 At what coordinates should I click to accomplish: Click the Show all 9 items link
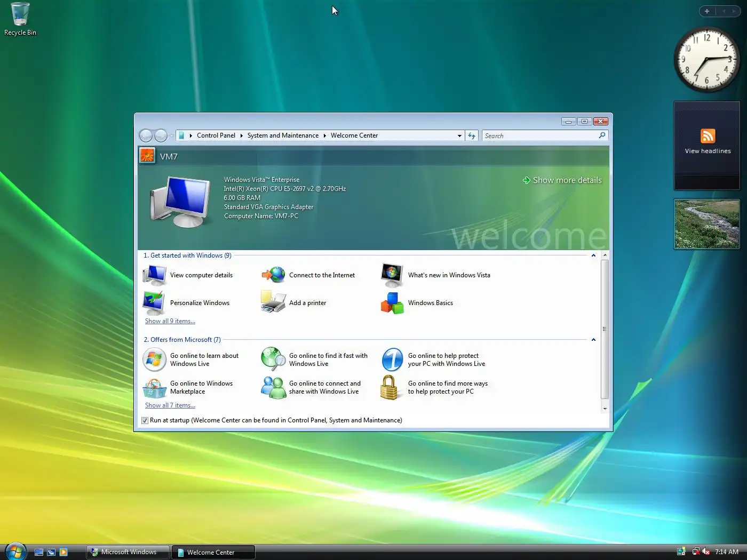(170, 321)
